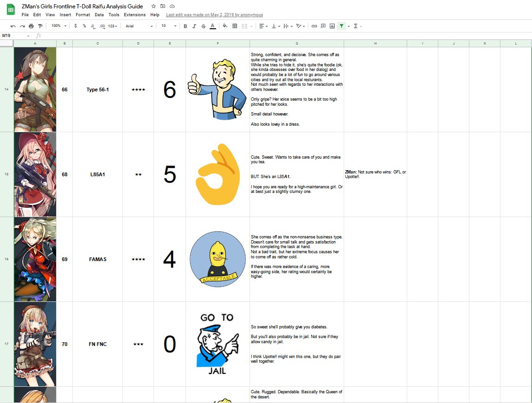This screenshot has width=532, height=403.
Task: Click the cloud save status icon
Action: tap(172, 6)
